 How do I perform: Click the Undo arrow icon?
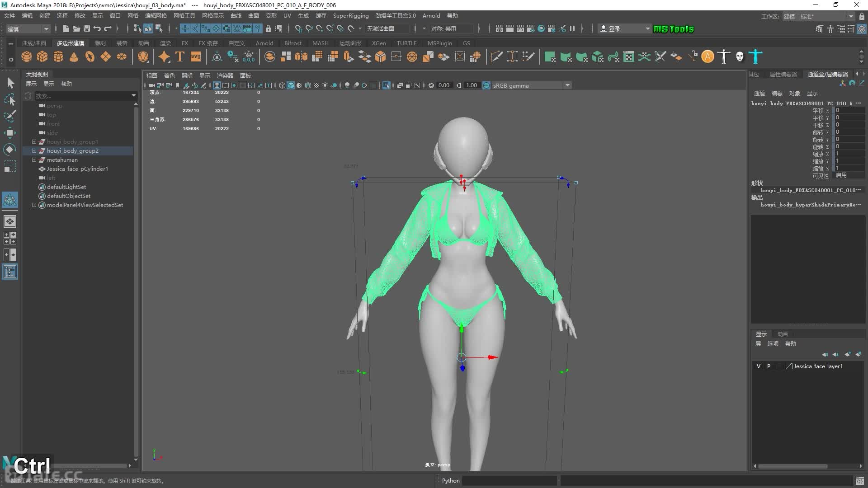[97, 28]
